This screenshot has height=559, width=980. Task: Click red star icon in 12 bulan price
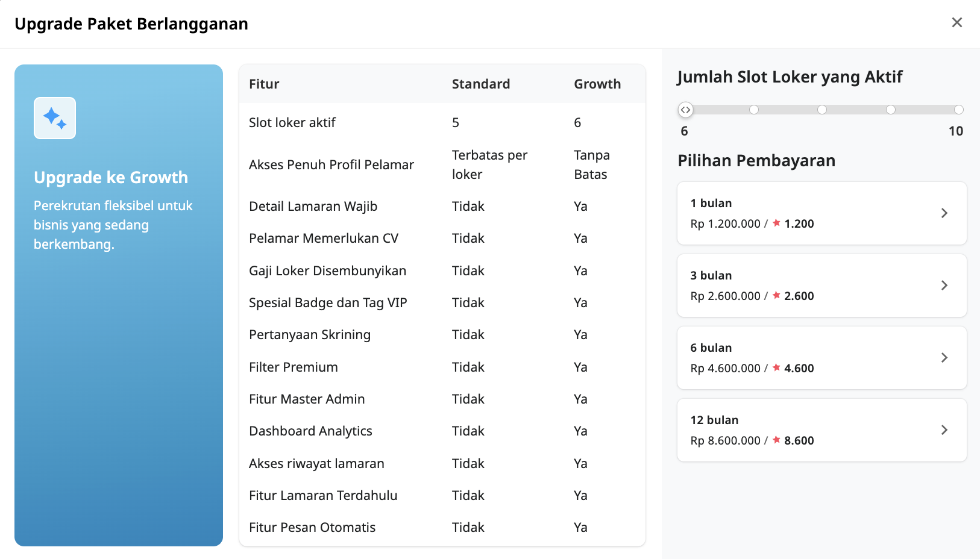tap(776, 440)
